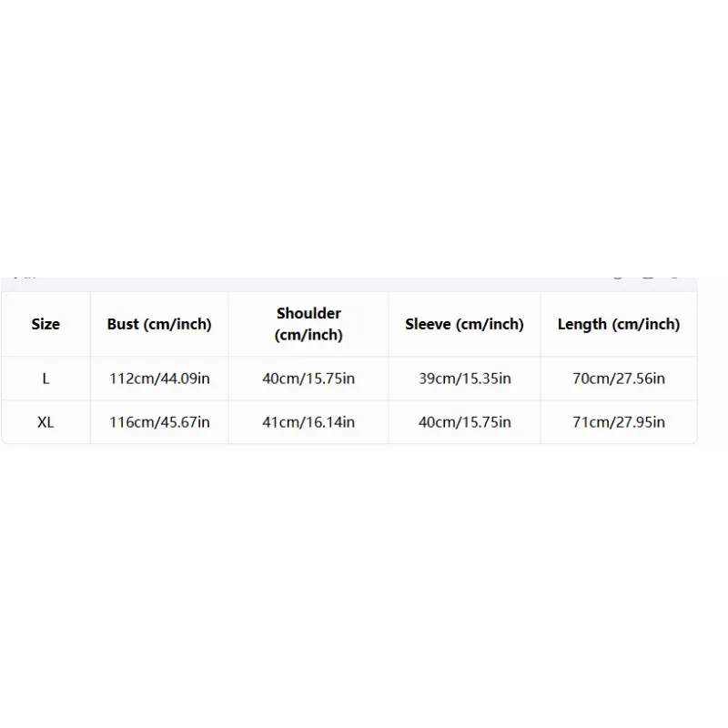This screenshot has height=728, width=728.
Task: Click the 116cm/45.67in bust value
Action: click(159, 422)
